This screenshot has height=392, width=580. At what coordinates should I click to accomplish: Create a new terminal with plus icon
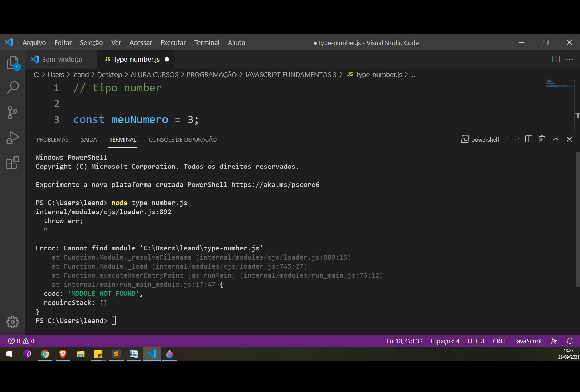coord(508,139)
